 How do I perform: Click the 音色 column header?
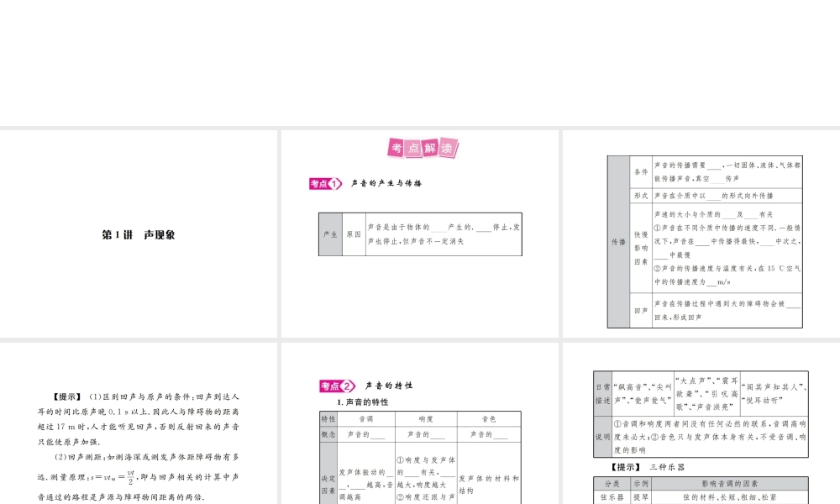click(489, 419)
